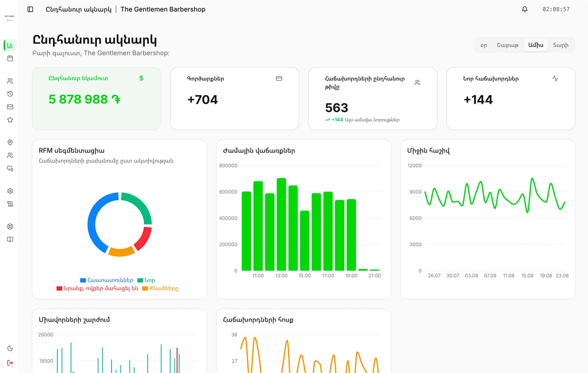Click the orange Քնածները legend swatch

[x=145, y=288]
